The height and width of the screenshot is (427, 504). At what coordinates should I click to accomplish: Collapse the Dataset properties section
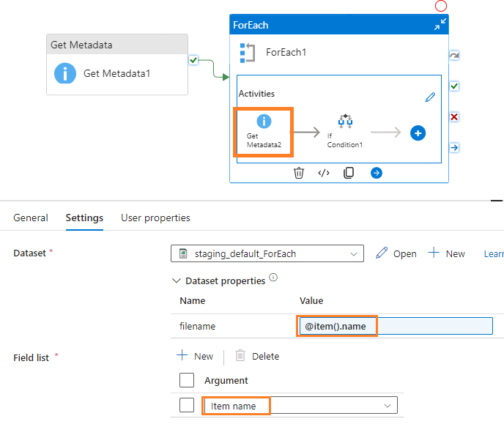coord(176,281)
